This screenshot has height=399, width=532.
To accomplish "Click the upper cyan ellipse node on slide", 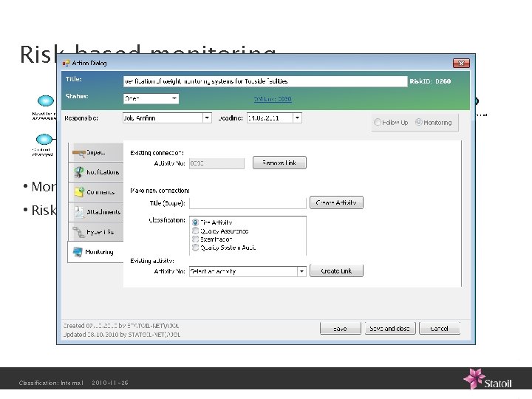I will [46, 100].
